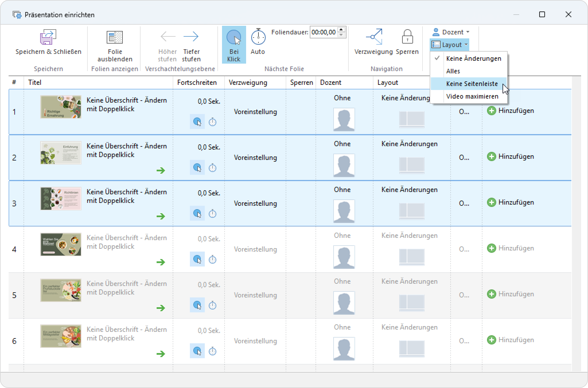Click the '0,0 Sek.' duration of slide 2
The height and width of the screenshot is (388, 588).
209,147
